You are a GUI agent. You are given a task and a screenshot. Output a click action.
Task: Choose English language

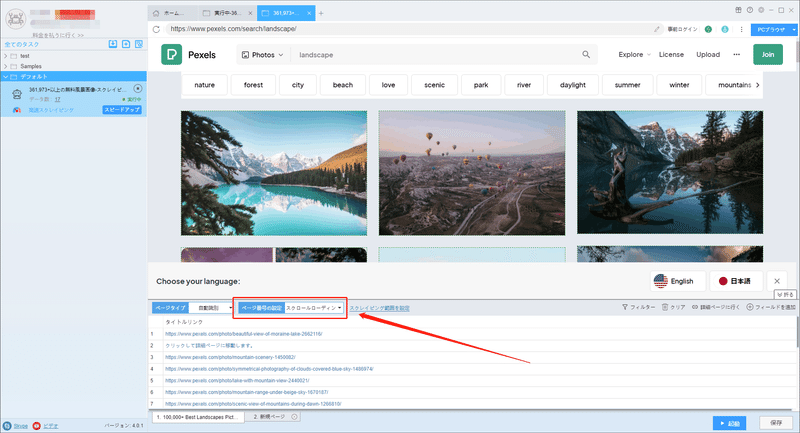(x=678, y=281)
